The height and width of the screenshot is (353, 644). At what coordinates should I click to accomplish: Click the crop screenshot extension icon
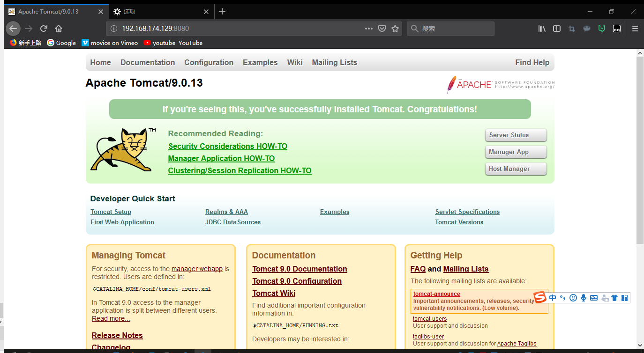click(572, 29)
